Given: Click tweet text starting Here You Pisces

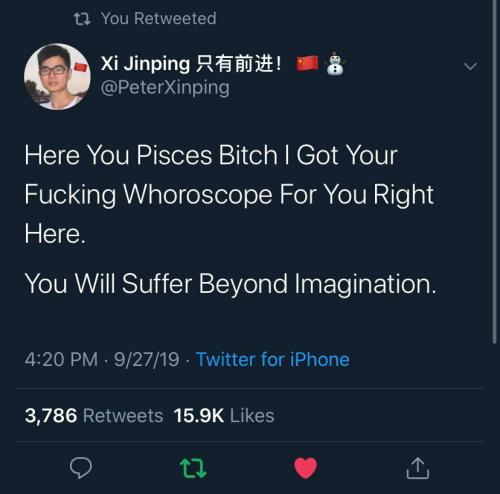Looking at the screenshot, I should coord(229,194).
